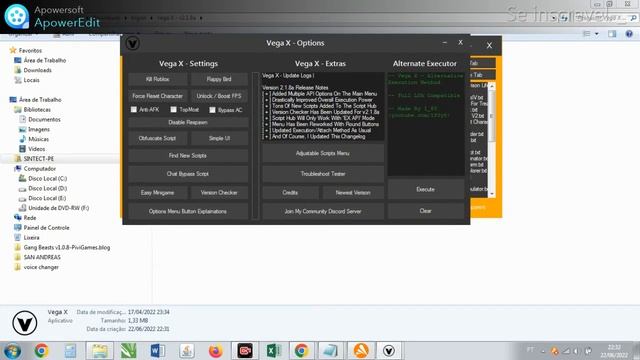The image size is (640, 360).
Task: Click the Explorer help icon
Action: pyautogui.click(x=629, y=34)
